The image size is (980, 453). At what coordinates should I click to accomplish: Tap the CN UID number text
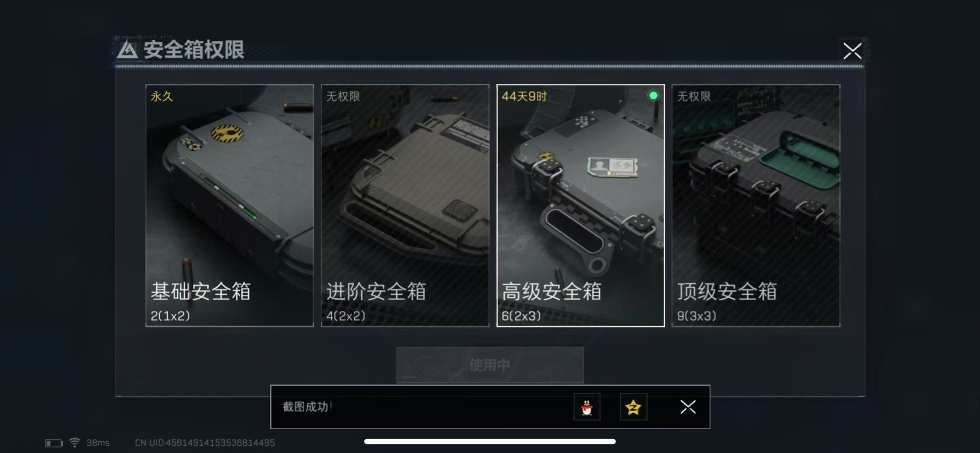pyautogui.click(x=205, y=443)
